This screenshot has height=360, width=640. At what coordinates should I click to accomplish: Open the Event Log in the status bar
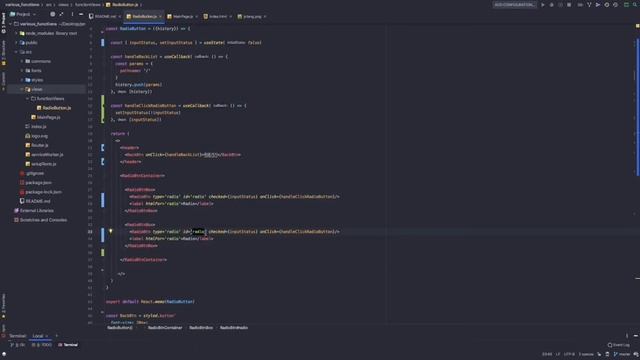point(618,345)
